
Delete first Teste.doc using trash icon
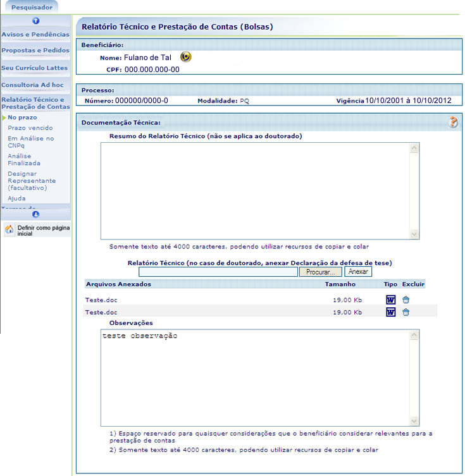tap(406, 300)
